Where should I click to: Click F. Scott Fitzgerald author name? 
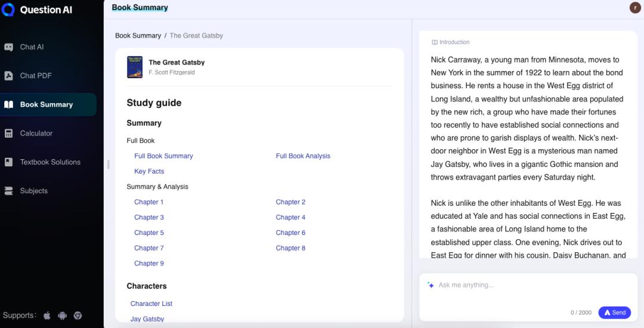172,72
